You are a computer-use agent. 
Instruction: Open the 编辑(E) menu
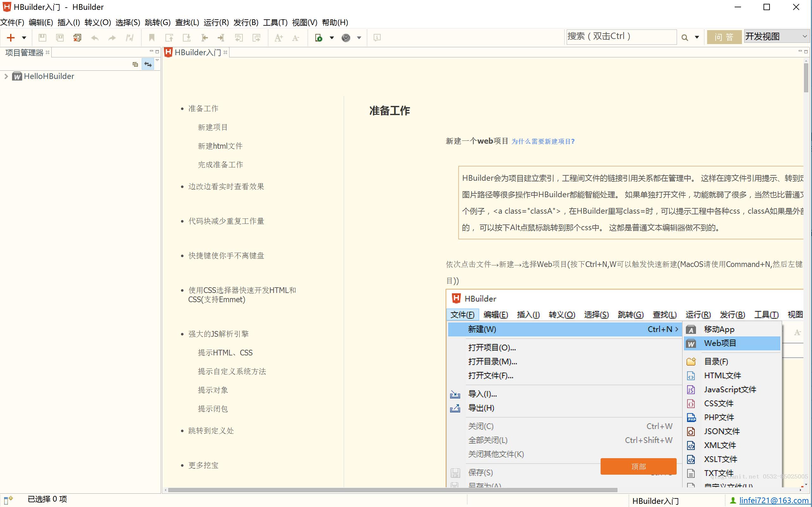[x=41, y=22]
